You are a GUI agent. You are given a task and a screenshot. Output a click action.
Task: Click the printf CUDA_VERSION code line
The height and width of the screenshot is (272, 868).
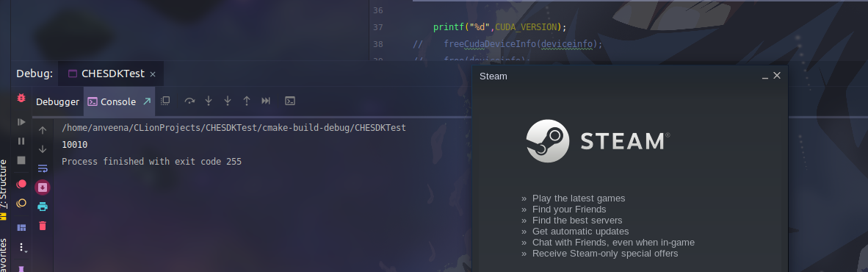(500, 27)
